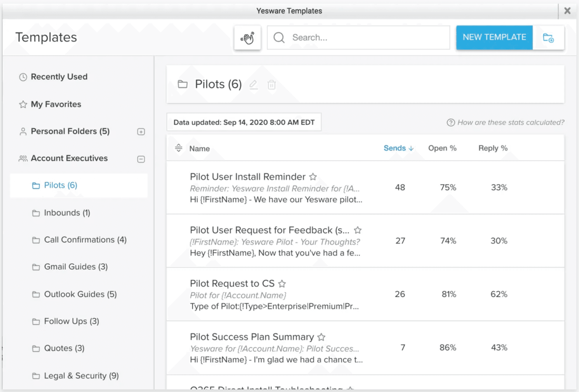Click the waving hand greeting icon
Screen dimensions: 579x392
[247, 37]
